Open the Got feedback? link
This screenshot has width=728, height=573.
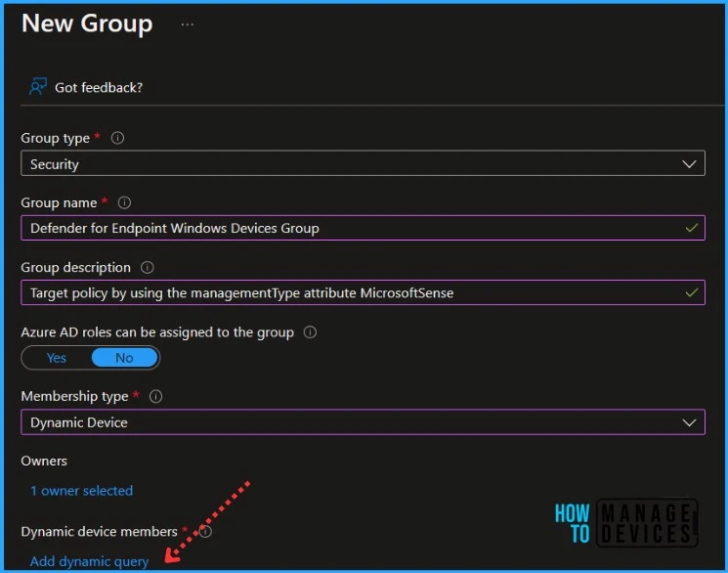(x=99, y=87)
